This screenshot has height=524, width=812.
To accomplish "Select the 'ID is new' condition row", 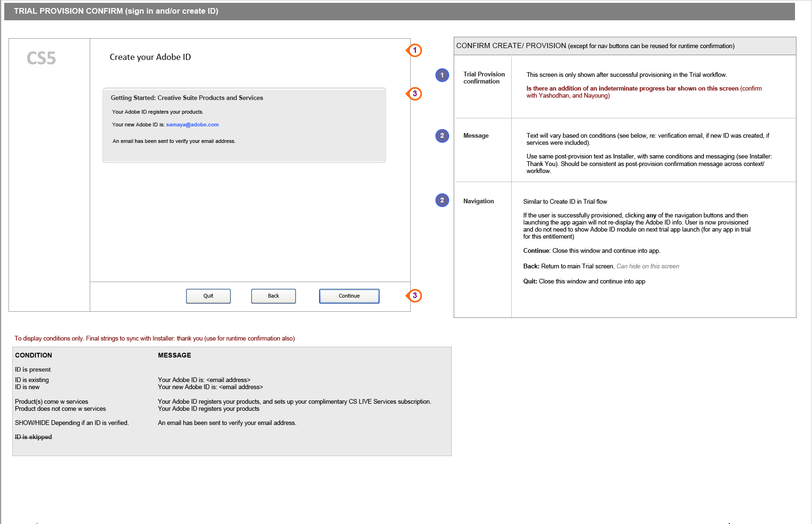I will pyautogui.click(x=27, y=387).
